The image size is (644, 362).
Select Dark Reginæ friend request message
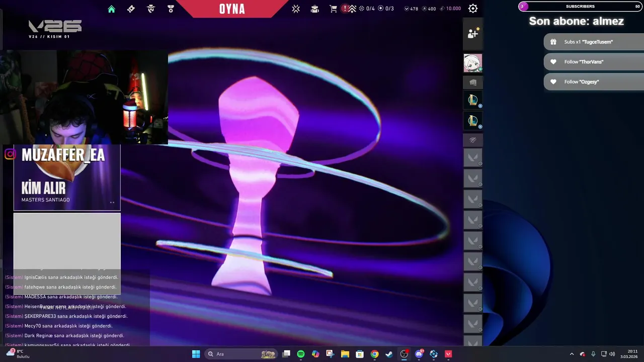(64, 335)
